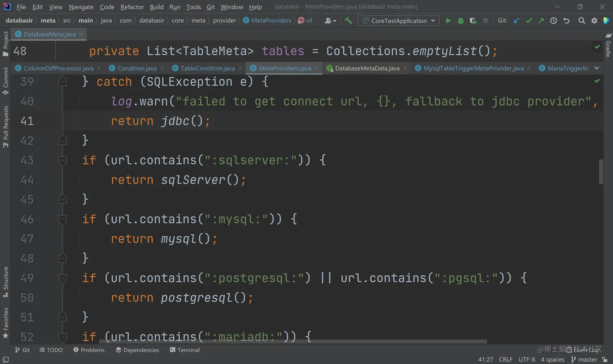Close the MysqlTableTriggerMetaProvider.java tab

tap(529, 68)
